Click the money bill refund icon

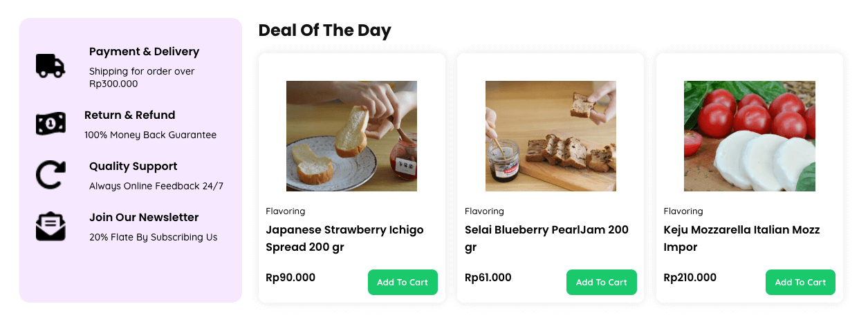click(x=50, y=124)
